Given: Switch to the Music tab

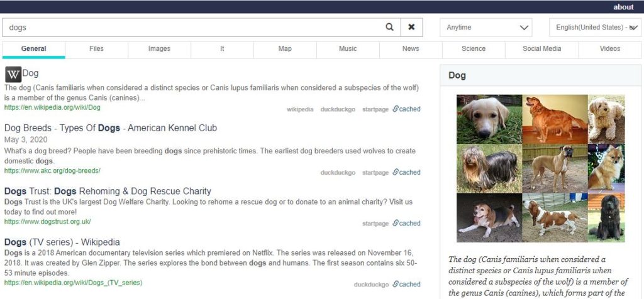Looking at the screenshot, I should pos(348,49).
